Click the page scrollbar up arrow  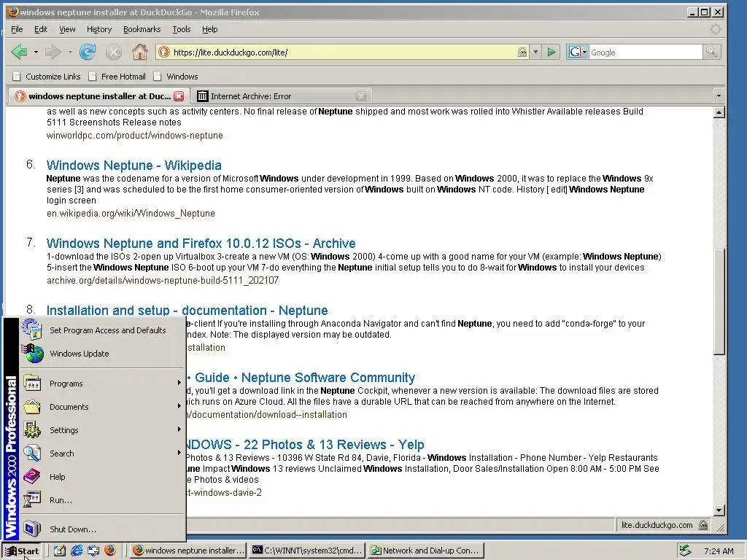point(719,113)
